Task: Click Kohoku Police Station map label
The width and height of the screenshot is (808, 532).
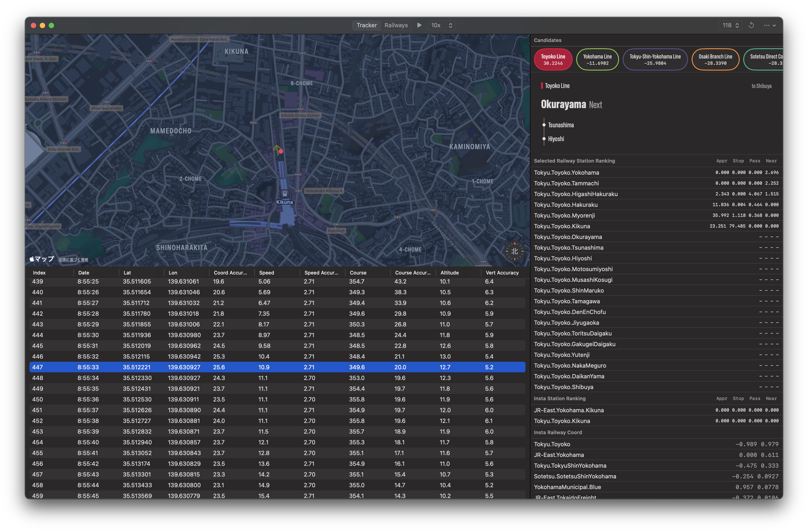Action: coord(46,99)
